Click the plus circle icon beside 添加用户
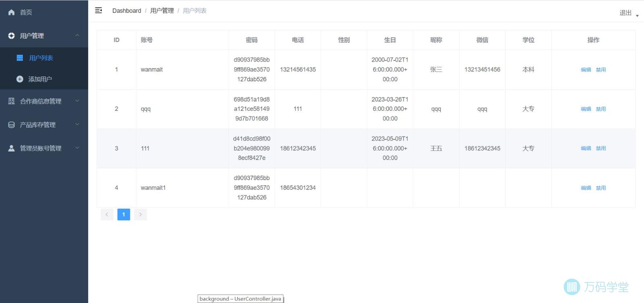 pos(20,79)
